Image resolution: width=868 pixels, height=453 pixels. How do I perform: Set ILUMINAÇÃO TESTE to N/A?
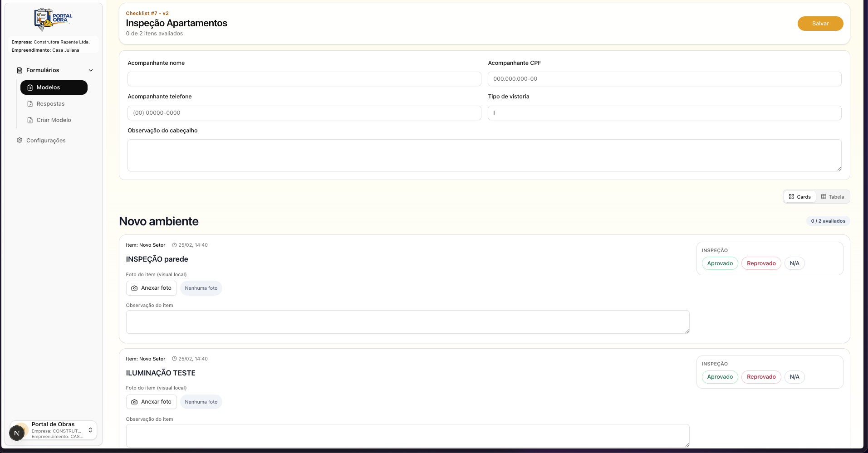tap(794, 377)
